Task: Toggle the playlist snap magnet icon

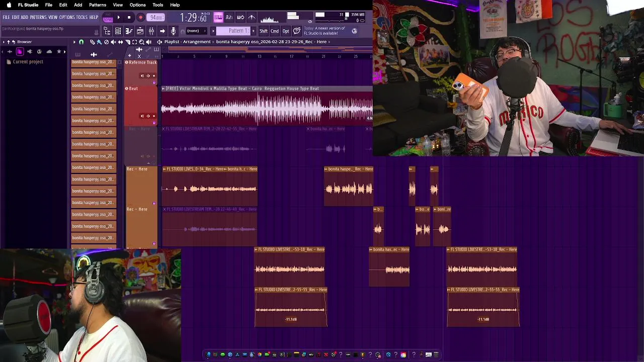Action: click(82, 42)
